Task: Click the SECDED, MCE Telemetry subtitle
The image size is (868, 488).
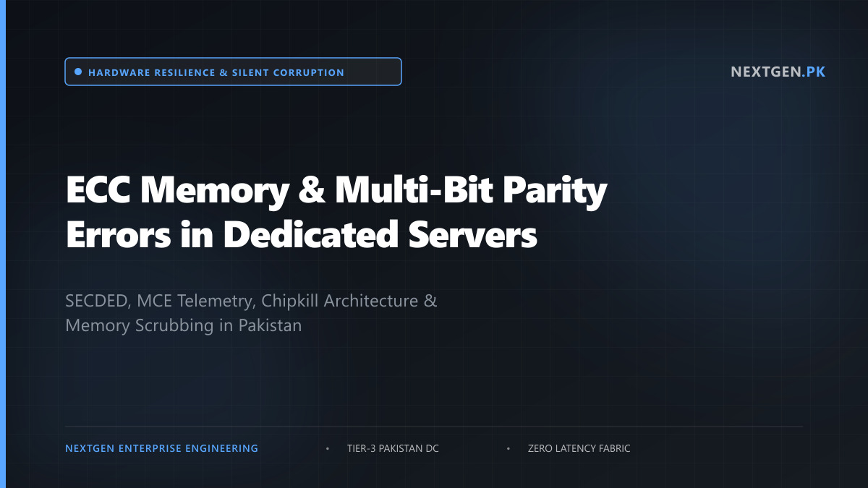Action: pos(251,312)
